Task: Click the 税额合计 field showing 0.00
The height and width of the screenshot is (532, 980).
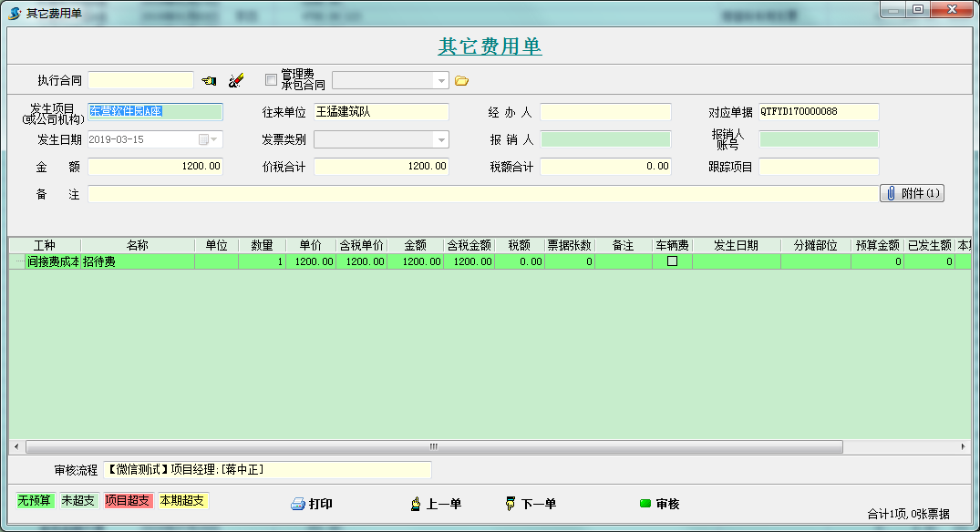Action: [x=605, y=167]
